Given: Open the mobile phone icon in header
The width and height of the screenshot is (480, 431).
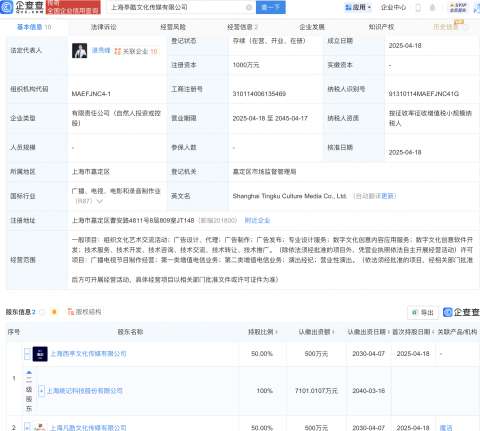Looking at the screenshot, I should [418, 7].
